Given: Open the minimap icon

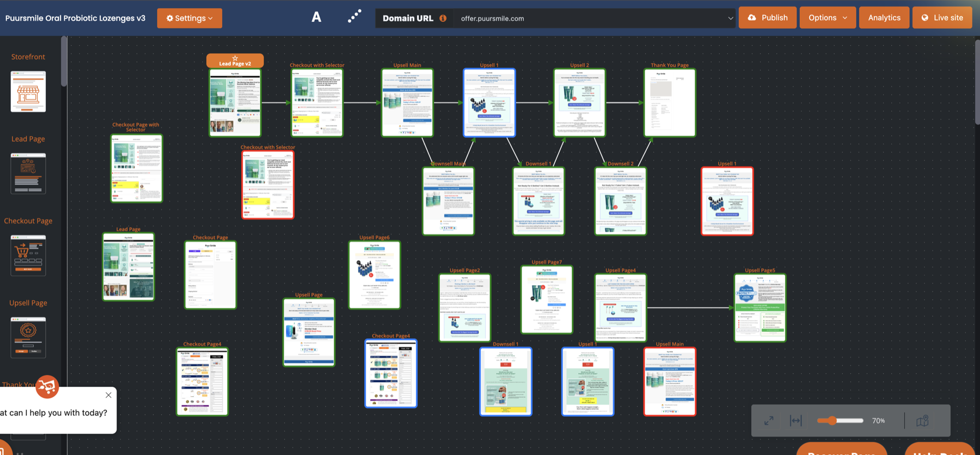Looking at the screenshot, I should click(922, 421).
